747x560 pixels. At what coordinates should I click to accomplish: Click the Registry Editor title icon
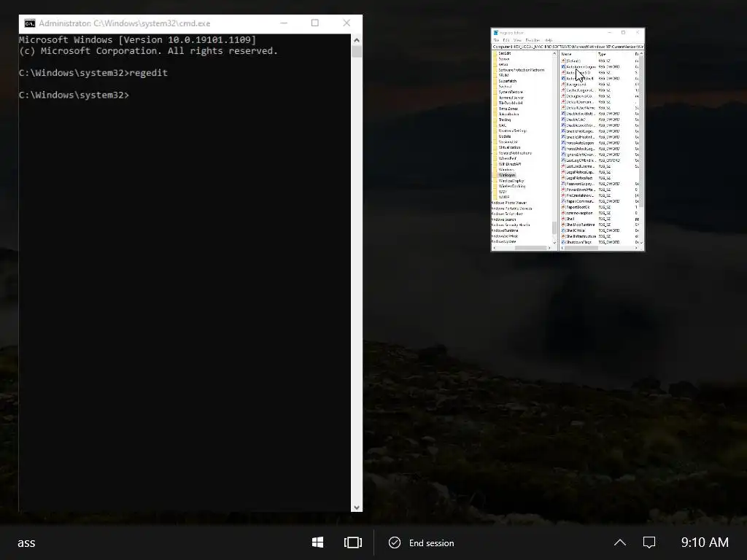tap(495, 33)
